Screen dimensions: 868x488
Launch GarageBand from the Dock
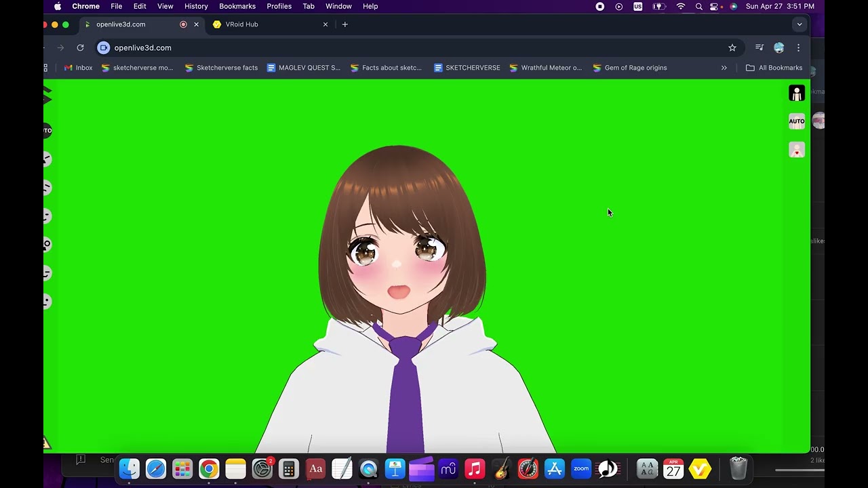501,469
